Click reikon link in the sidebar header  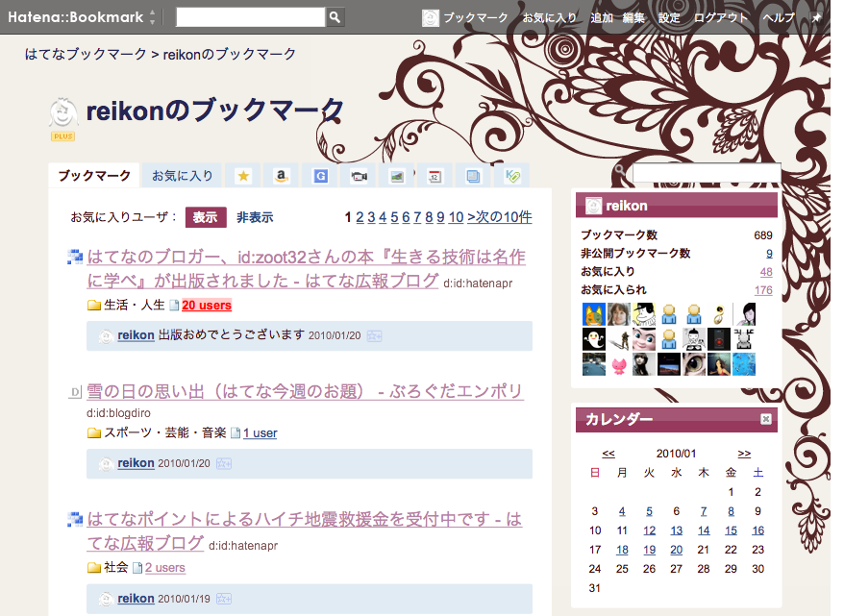coord(627,206)
